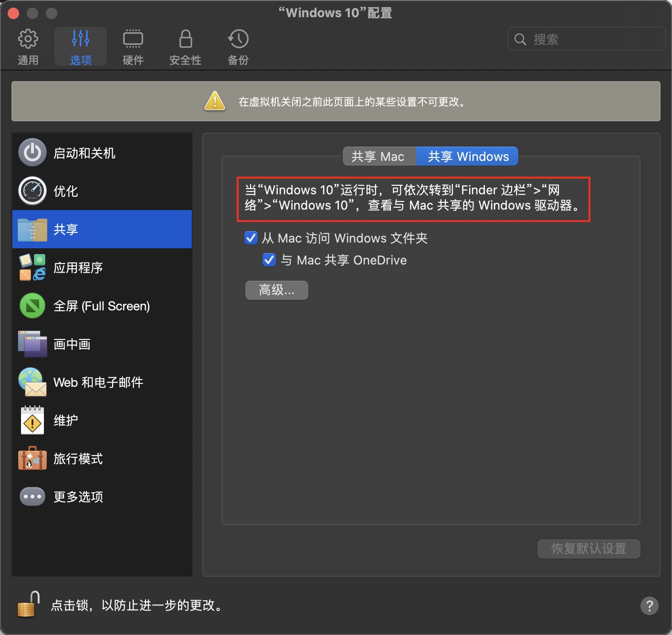Click the 应用程序 apps icon

(x=32, y=267)
